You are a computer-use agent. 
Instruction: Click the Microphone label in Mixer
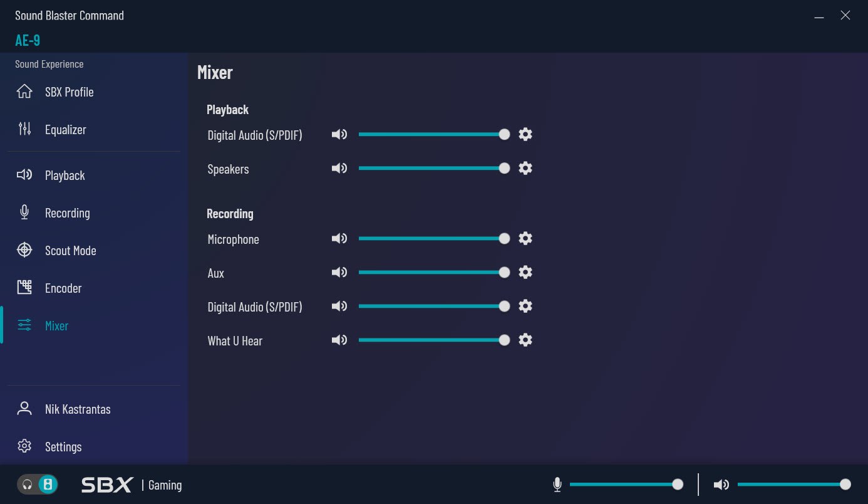coord(234,239)
